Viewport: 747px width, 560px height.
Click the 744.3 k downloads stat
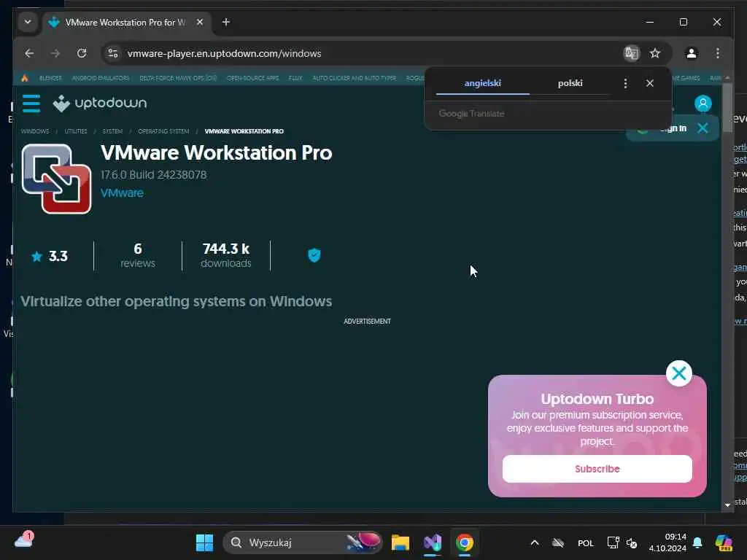click(226, 256)
